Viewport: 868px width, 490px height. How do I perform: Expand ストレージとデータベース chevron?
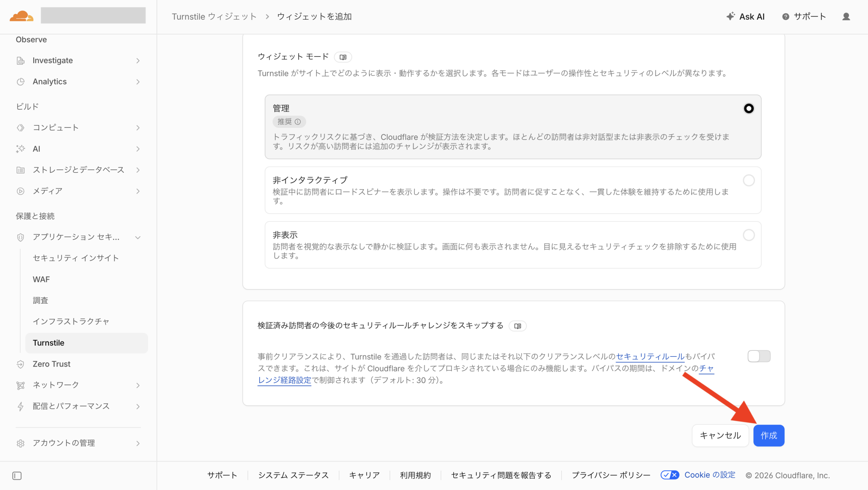138,170
